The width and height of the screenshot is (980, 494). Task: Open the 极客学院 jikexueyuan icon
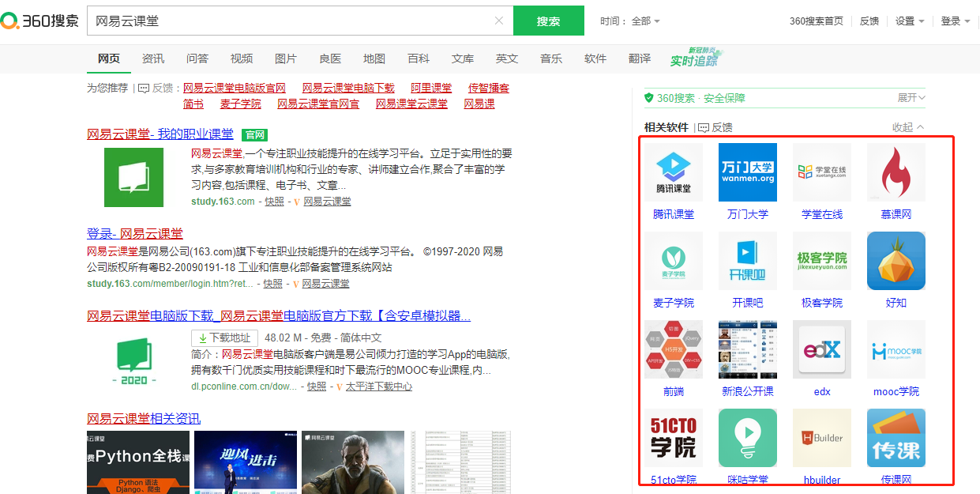[x=822, y=261]
